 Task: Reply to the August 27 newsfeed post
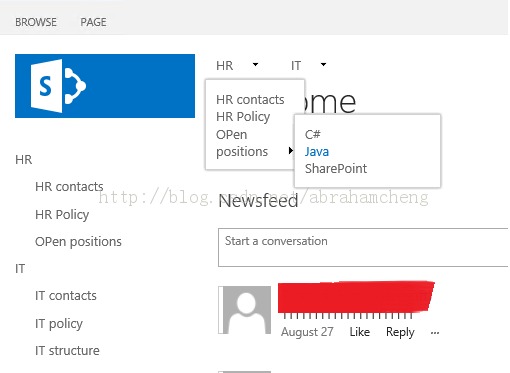point(400,332)
